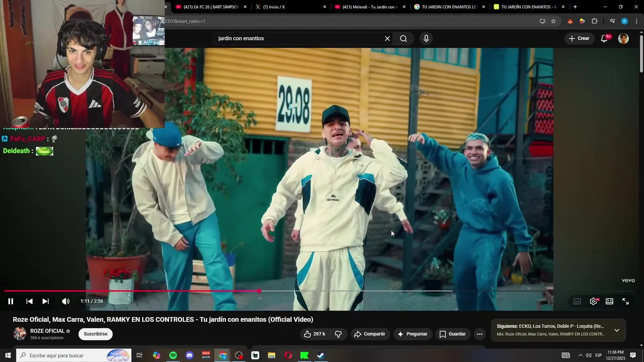The image size is (644, 362).
Task: Start voice search with the microphone
Action: (426, 39)
